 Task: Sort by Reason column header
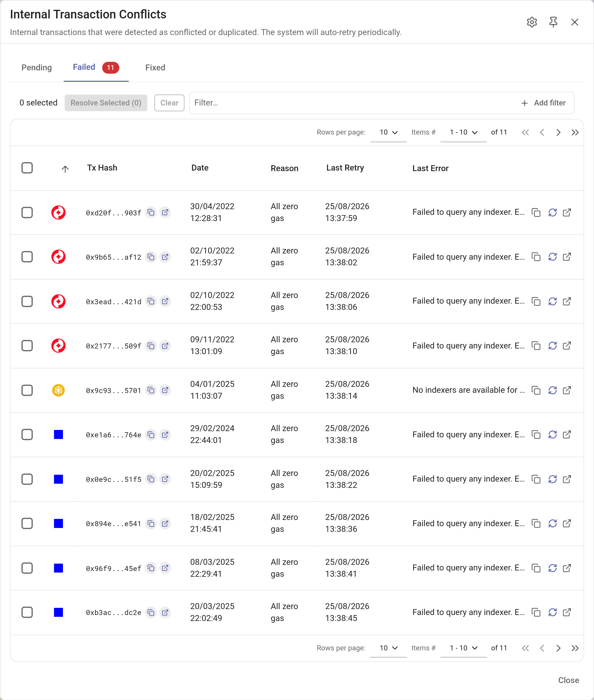[x=284, y=168]
